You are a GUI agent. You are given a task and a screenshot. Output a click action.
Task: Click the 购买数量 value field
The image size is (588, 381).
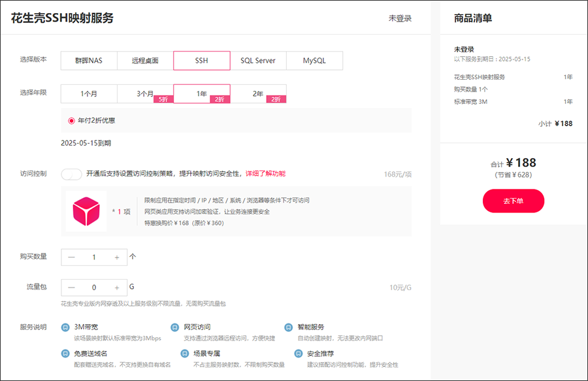(x=94, y=257)
